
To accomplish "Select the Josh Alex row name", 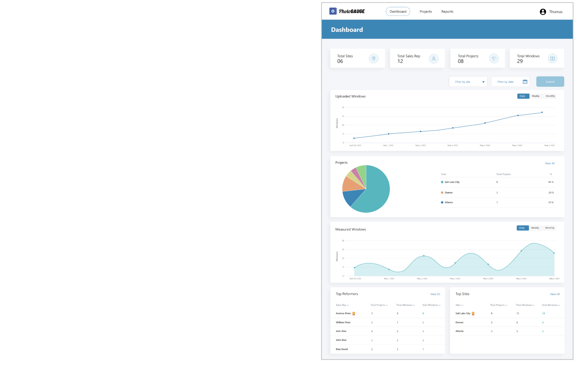I will point(341,331).
